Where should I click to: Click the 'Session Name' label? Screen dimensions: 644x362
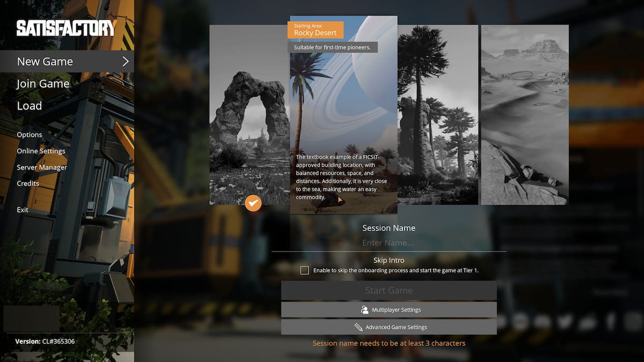pos(389,228)
